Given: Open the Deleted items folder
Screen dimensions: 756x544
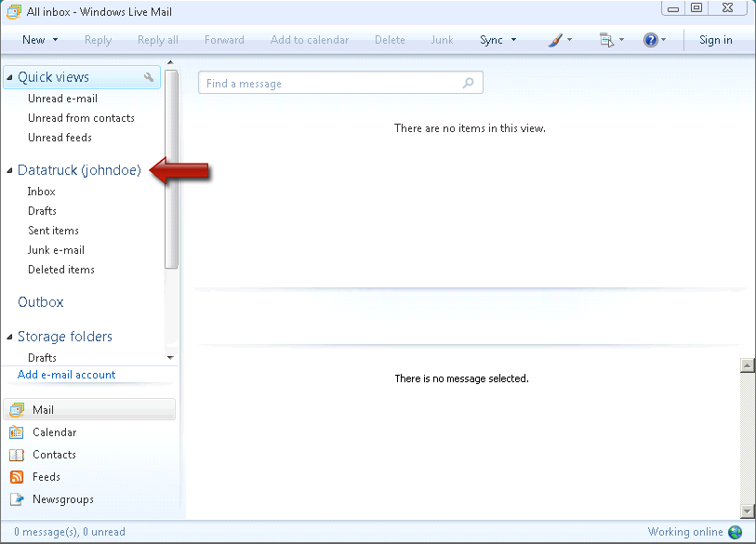Looking at the screenshot, I should 61,270.
